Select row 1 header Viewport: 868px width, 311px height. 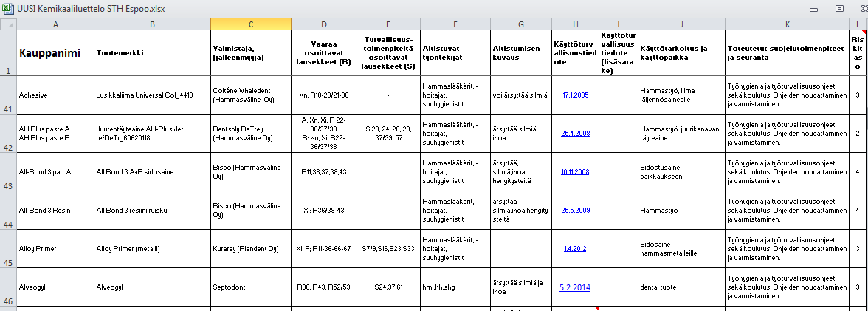point(8,52)
